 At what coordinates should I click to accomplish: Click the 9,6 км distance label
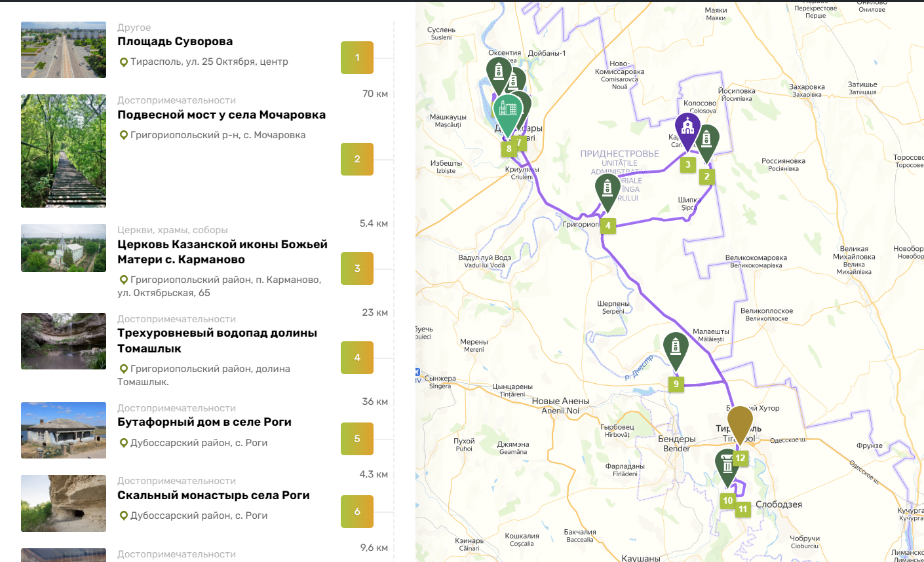click(374, 548)
